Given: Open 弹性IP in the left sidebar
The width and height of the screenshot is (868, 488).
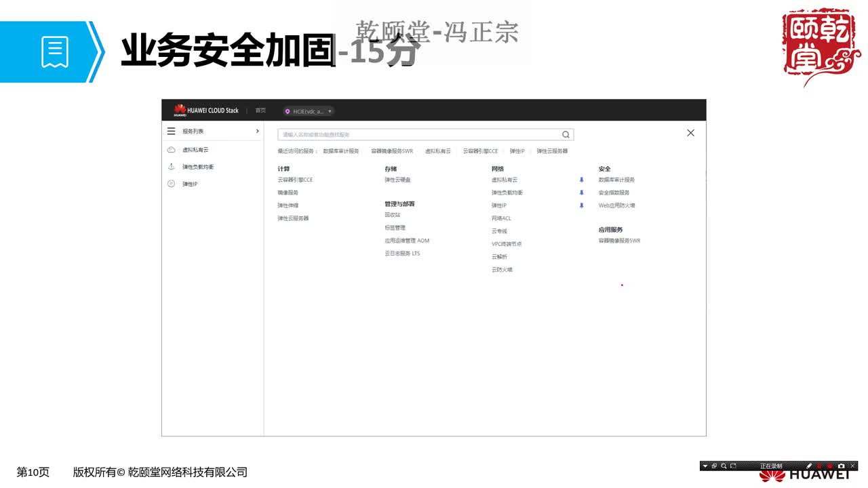Looking at the screenshot, I should pyautogui.click(x=189, y=184).
